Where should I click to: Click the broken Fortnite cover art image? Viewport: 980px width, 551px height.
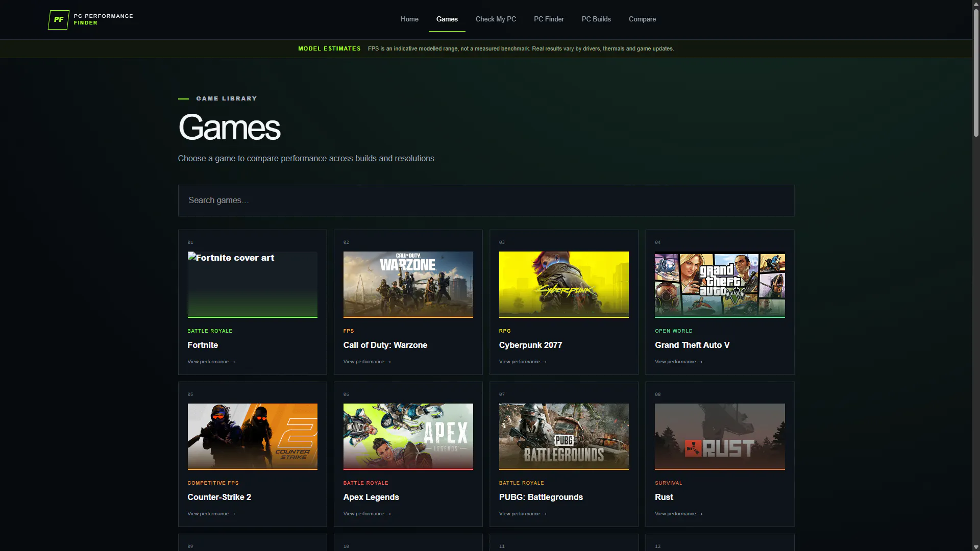252,284
